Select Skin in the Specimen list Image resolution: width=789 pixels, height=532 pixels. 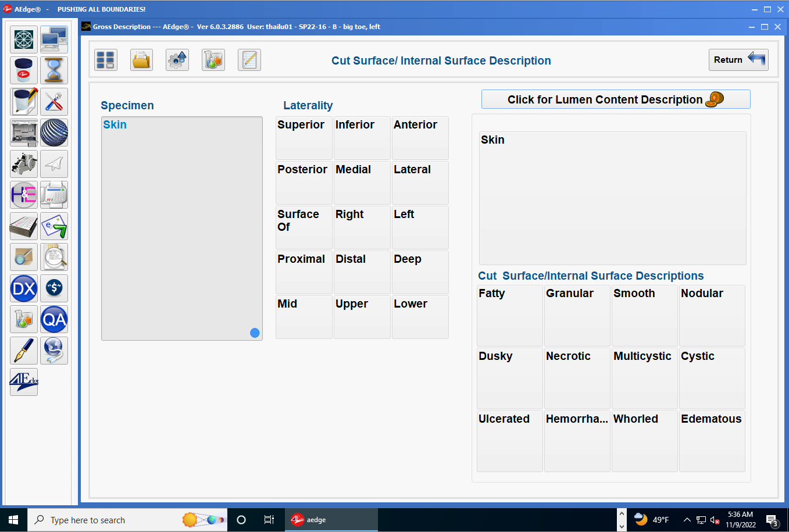pyautogui.click(x=115, y=124)
